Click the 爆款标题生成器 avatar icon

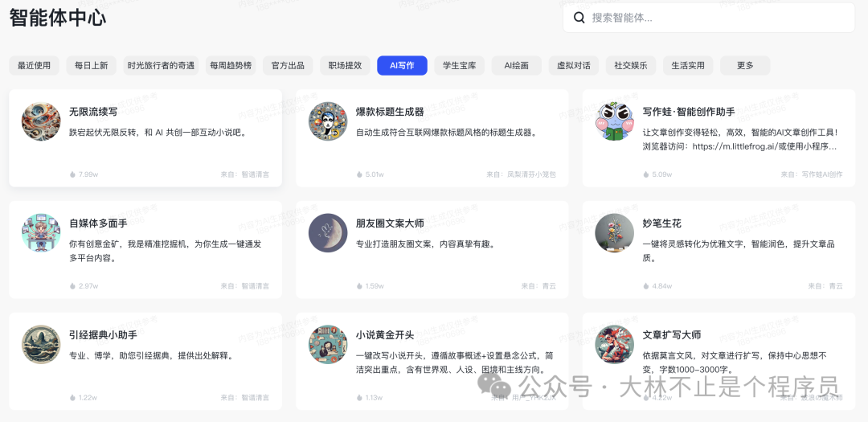328,121
